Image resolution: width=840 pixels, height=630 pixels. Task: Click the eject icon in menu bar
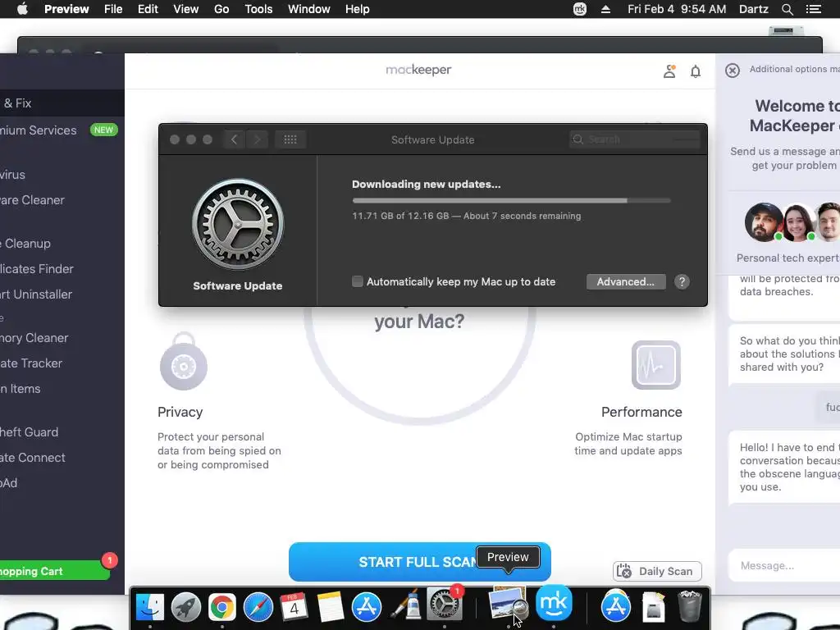click(x=606, y=9)
